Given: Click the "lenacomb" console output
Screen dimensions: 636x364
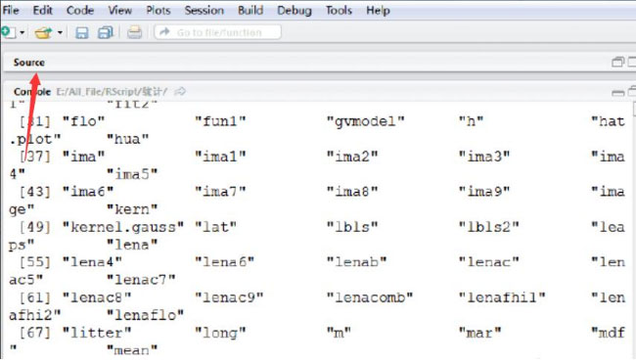Looking at the screenshot, I should coord(370,297).
